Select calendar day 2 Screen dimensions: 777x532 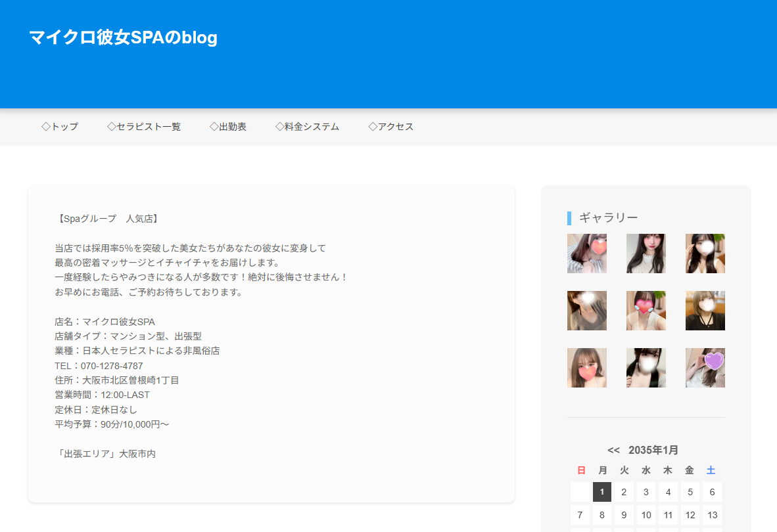[x=624, y=492]
